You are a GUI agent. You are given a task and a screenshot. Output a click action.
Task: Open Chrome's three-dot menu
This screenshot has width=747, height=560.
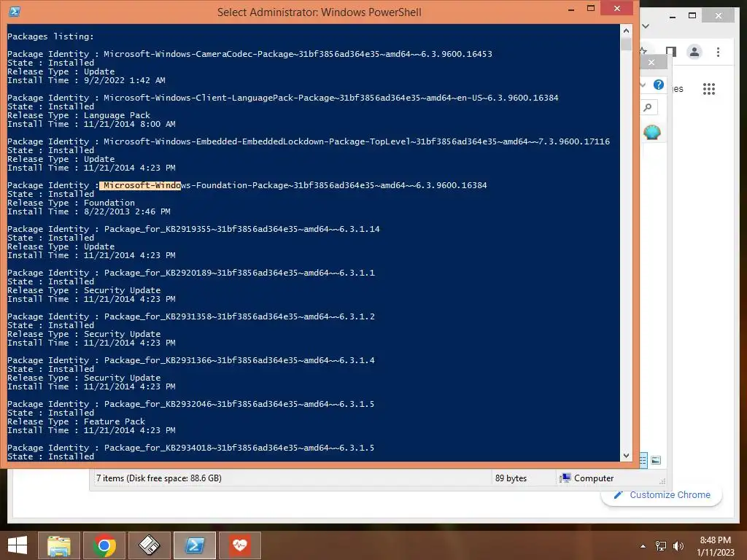pyautogui.click(x=718, y=52)
